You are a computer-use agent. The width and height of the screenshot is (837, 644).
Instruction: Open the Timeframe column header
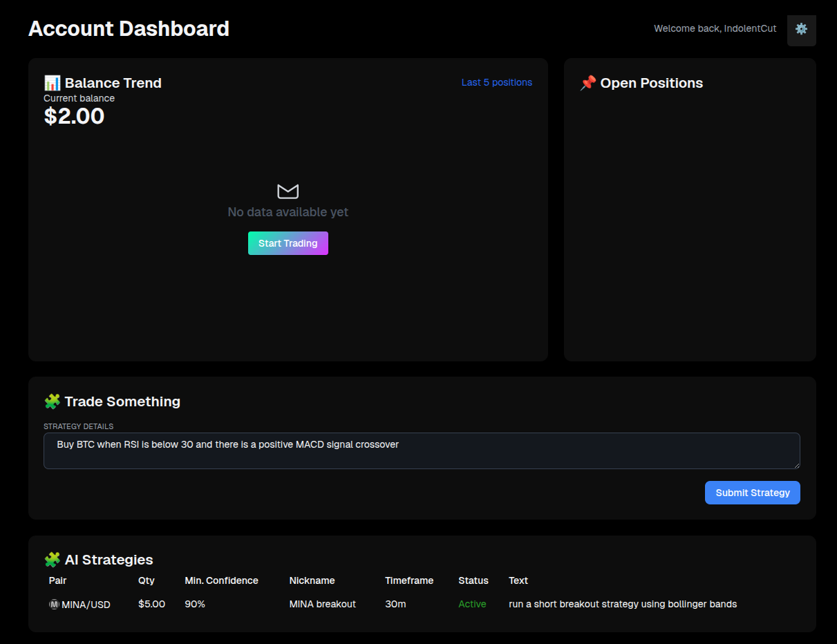408,580
